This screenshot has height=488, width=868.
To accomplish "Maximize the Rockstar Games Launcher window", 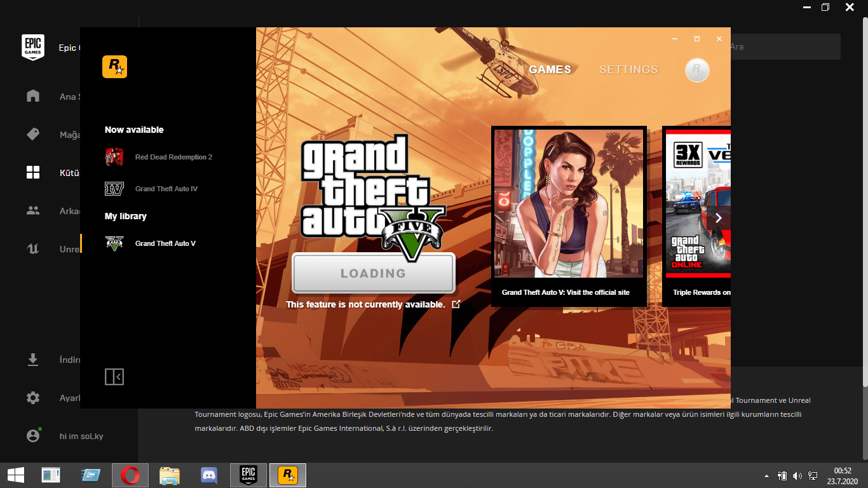I will point(697,39).
